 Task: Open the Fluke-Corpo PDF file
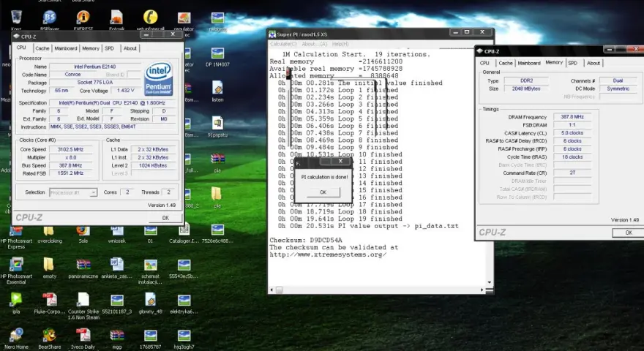[50, 303]
